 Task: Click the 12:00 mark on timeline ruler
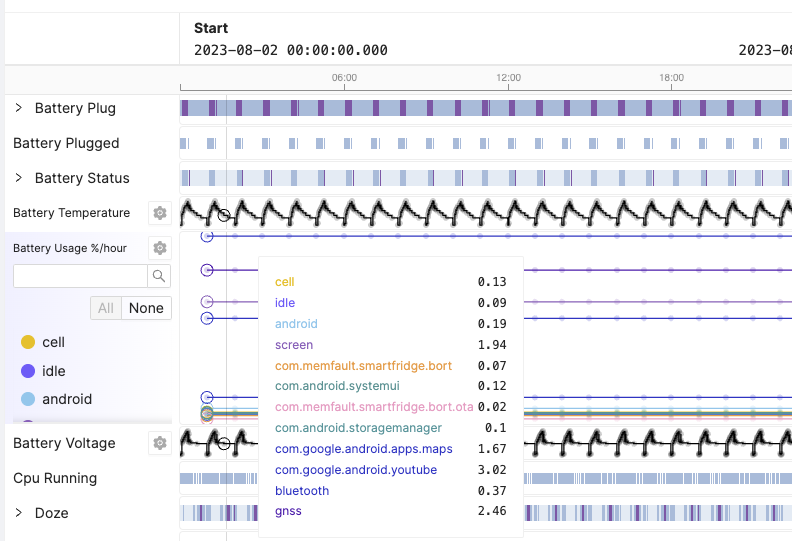pos(508,78)
